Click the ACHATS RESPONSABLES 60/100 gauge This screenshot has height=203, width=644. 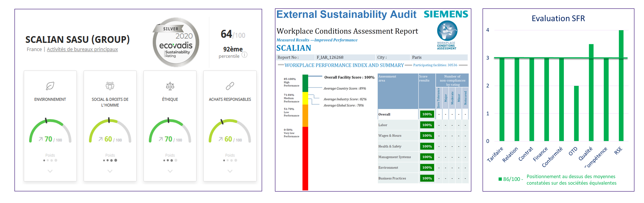pyautogui.click(x=230, y=131)
